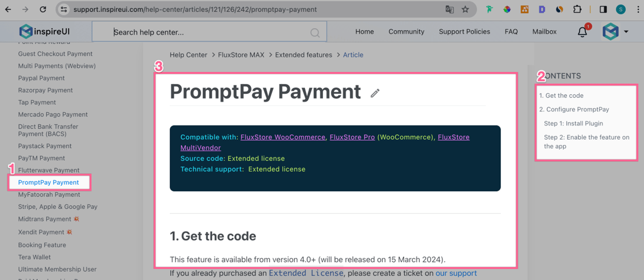The width and height of the screenshot is (644, 280).
Task: Open Midtrans Payment article
Action: (x=49, y=219)
